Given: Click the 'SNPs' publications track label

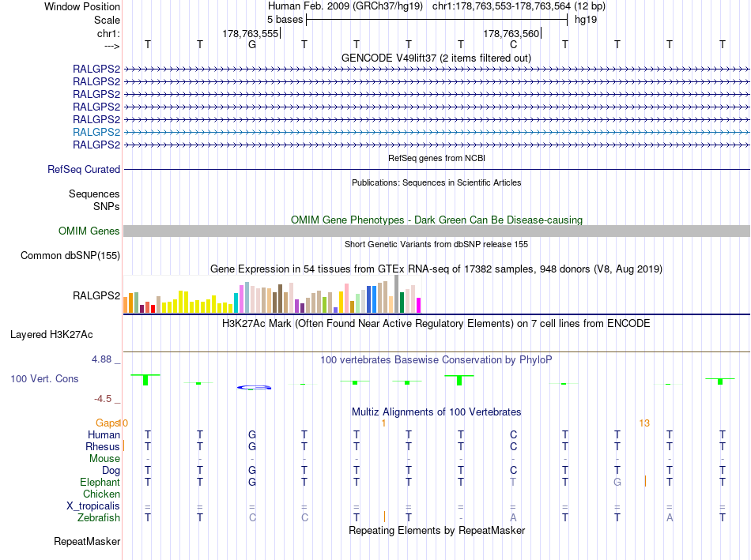Looking at the screenshot, I should tap(107, 206).
